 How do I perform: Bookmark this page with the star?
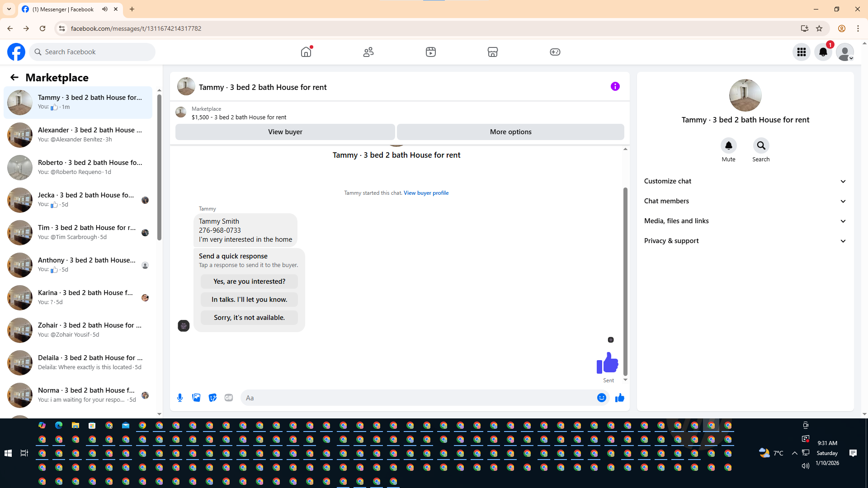tap(819, 28)
